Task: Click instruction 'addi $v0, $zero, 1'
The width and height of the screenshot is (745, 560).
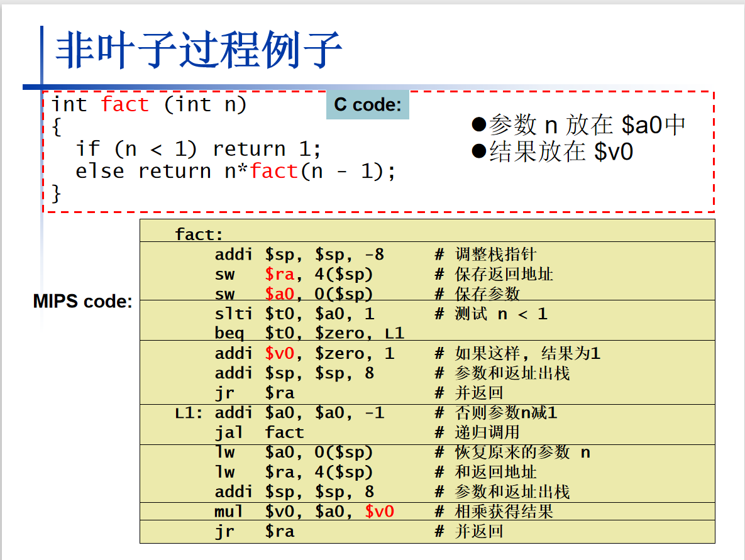Action: [304, 353]
